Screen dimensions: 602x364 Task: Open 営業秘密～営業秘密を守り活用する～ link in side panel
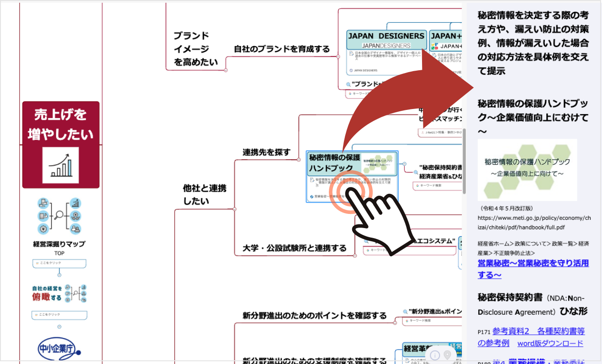tap(533, 269)
